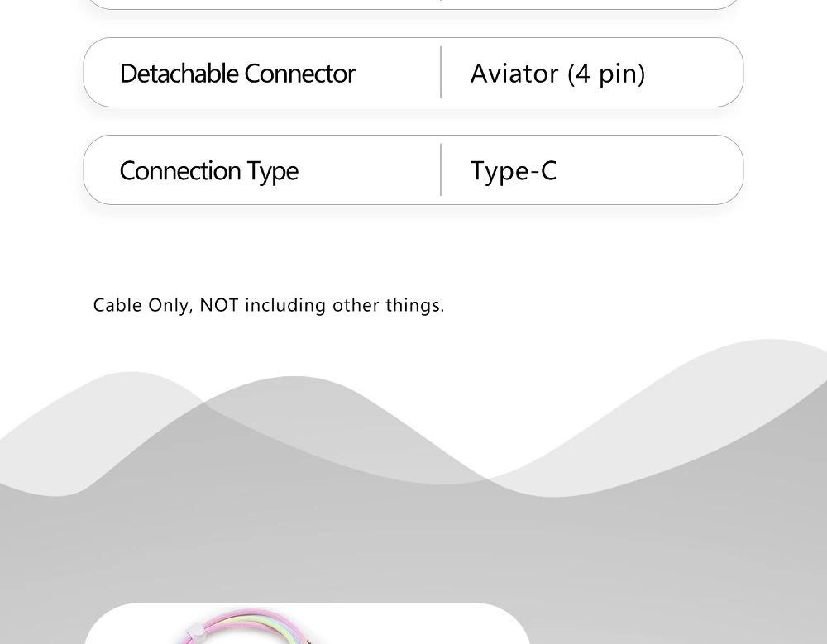Click the word "Connection" in the second row

[x=169, y=171]
